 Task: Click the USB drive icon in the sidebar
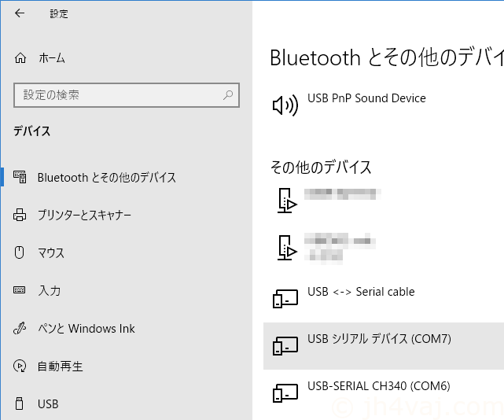[x=20, y=403]
